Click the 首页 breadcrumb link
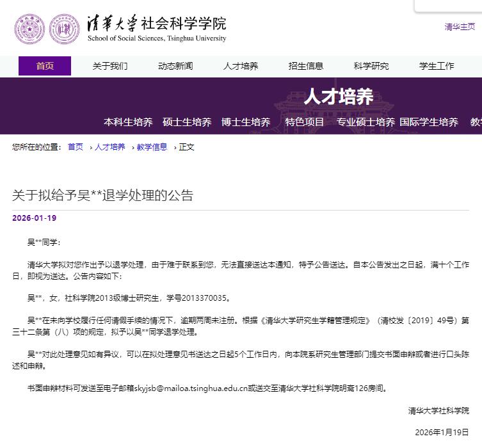 (x=76, y=147)
